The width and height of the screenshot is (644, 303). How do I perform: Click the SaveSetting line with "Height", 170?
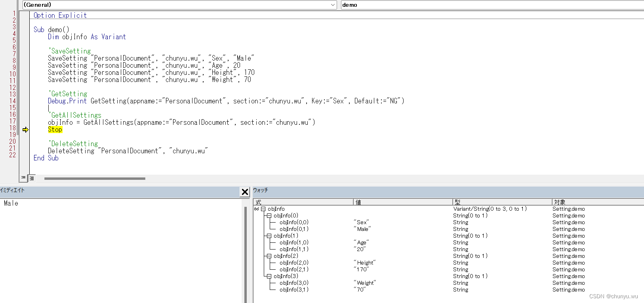[151, 72]
